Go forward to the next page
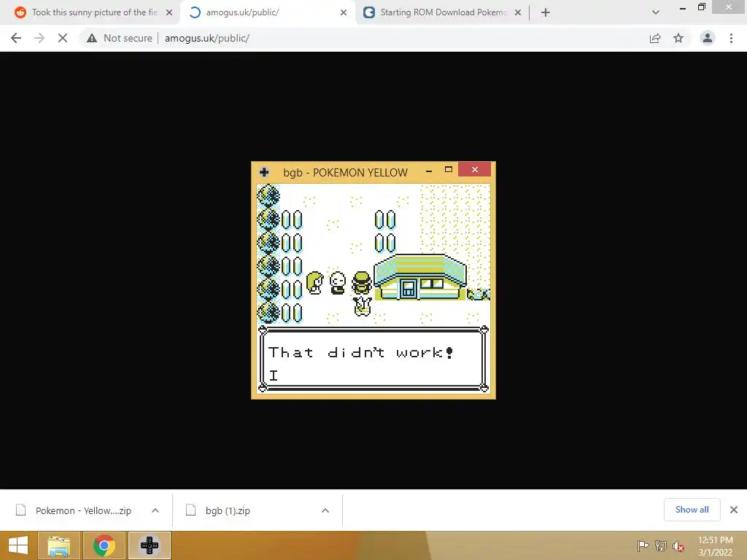The width and height of the screenshot is (747, 560). tap(39, 38)
